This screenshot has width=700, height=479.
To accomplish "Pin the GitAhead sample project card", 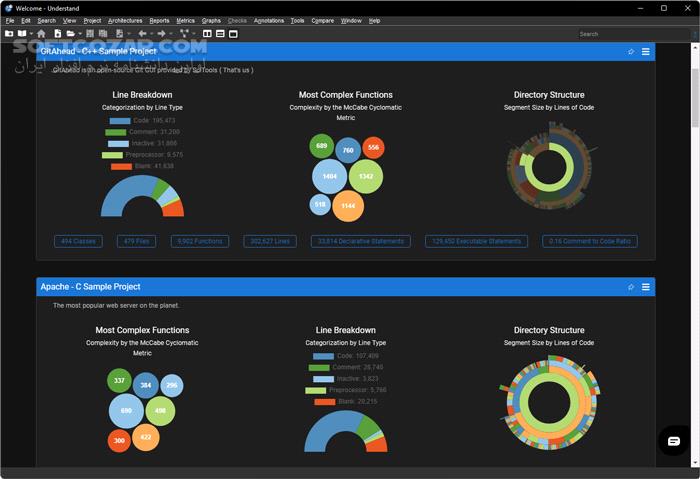I will click(x=631, y=52).
